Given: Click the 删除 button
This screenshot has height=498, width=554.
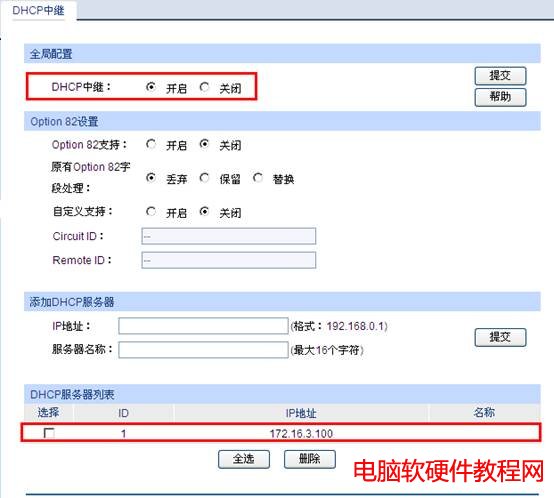Looking at the screenshot, I should [310, 459].
